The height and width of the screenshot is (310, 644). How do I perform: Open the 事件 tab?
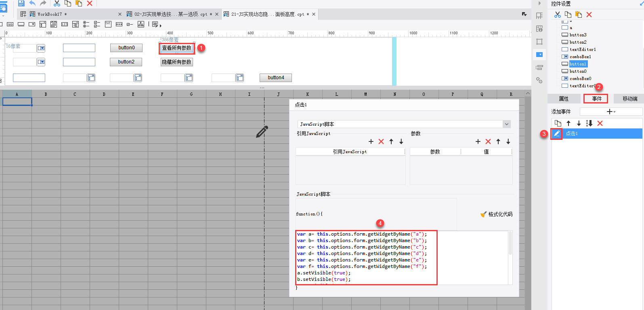coord(597,99)
